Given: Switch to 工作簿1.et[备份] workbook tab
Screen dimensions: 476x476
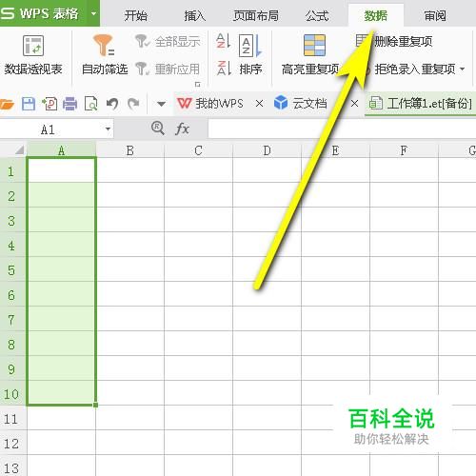Looking at the screenshot, I should pos(420,104).
